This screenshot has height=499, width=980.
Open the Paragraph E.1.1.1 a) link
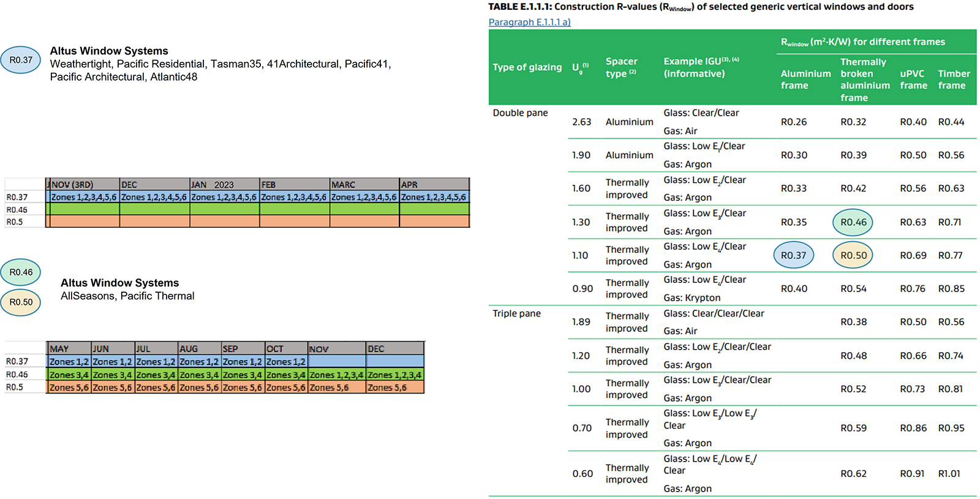point(529,22)
